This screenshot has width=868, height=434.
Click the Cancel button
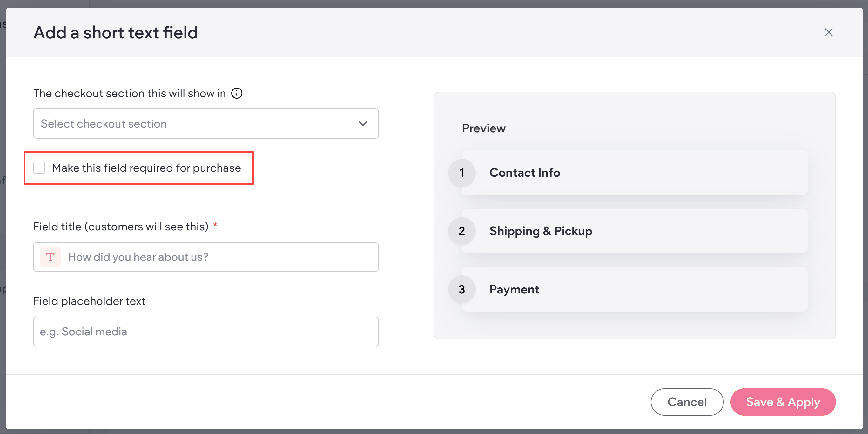[687, 402]
